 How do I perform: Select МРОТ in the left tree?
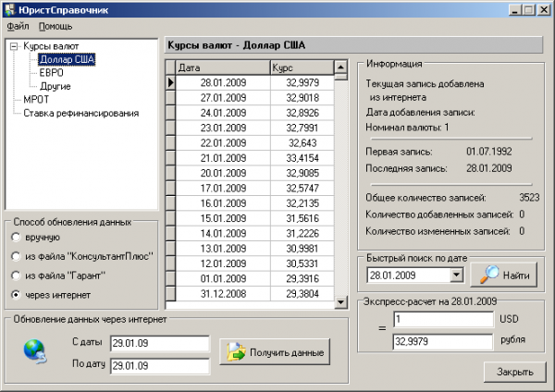coord(38,100)
